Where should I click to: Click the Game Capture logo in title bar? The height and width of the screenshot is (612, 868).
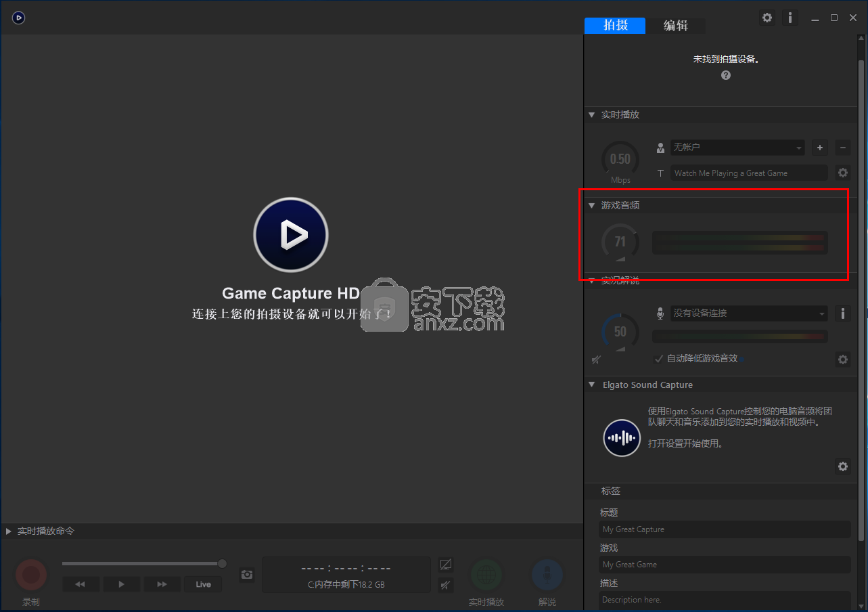coord(18,18)
